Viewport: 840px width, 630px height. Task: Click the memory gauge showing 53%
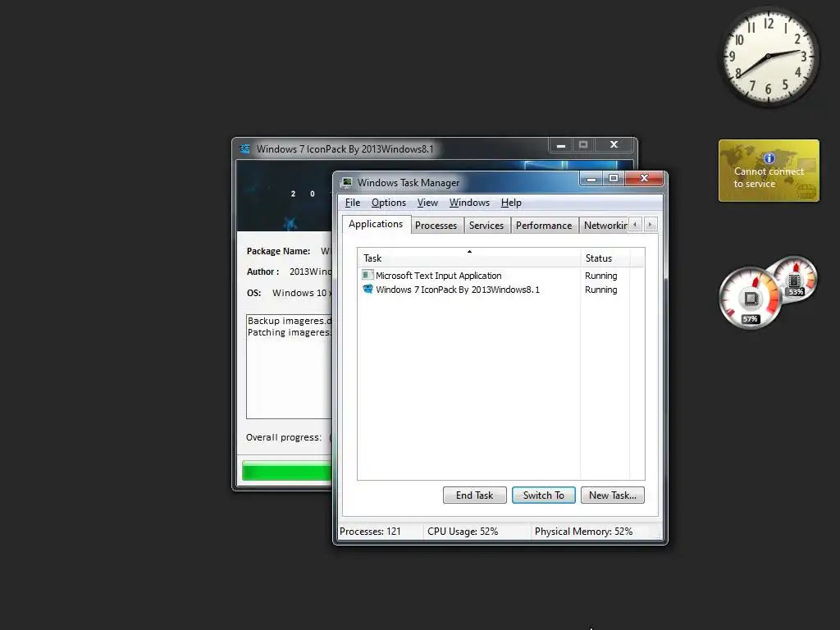795,281
